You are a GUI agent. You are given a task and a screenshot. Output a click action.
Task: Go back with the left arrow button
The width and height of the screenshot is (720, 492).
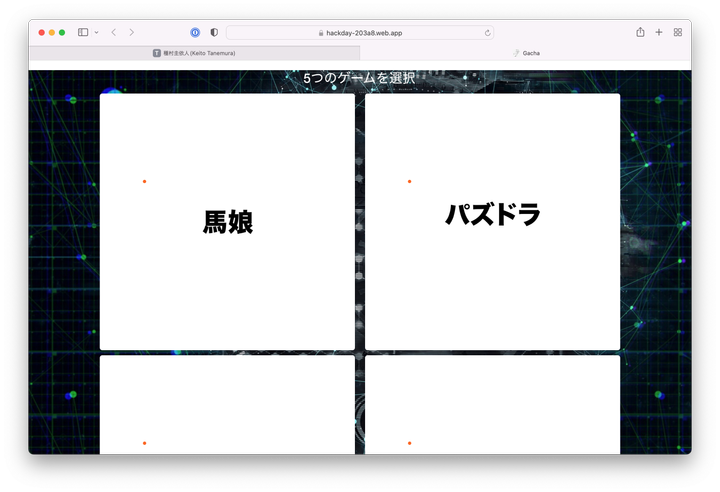[113, 32]
